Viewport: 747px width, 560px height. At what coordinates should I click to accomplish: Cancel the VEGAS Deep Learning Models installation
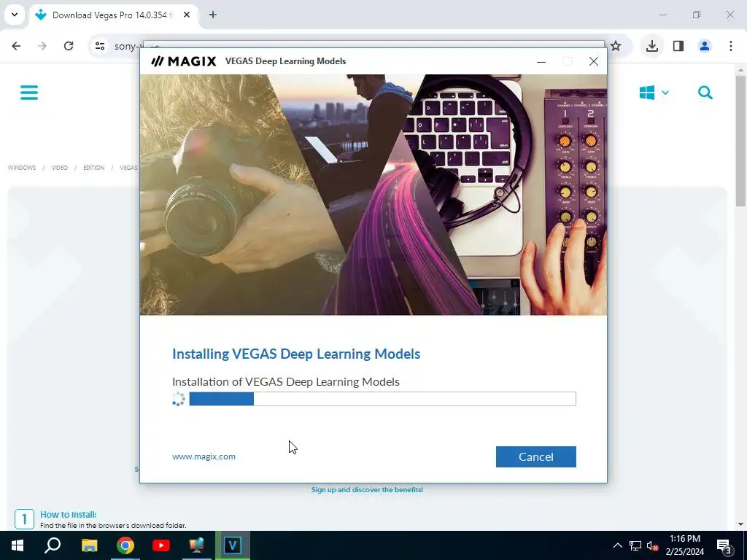(x=535, y=456)
